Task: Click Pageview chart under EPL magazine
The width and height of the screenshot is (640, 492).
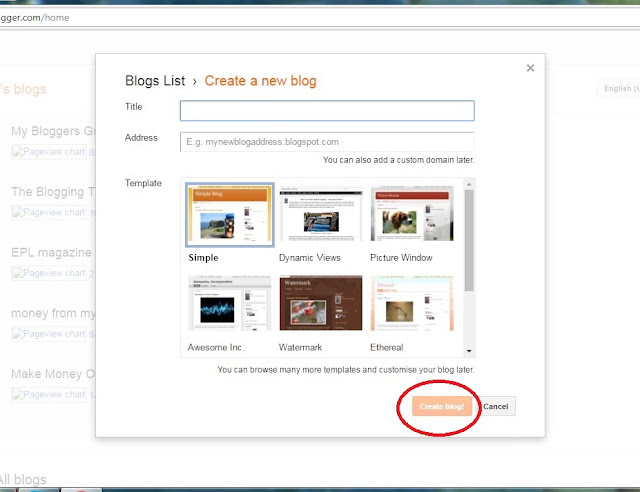Action: tap(49, 273)
